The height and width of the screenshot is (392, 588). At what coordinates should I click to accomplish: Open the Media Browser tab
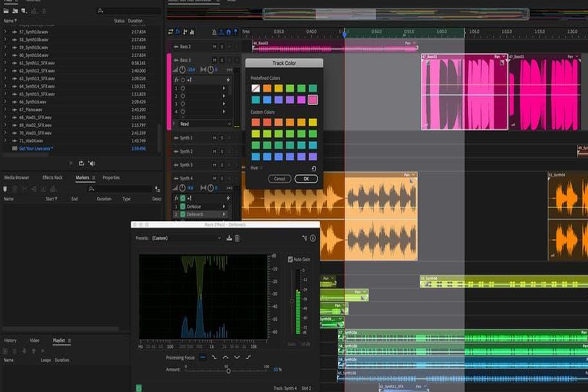tap(17, 178)
